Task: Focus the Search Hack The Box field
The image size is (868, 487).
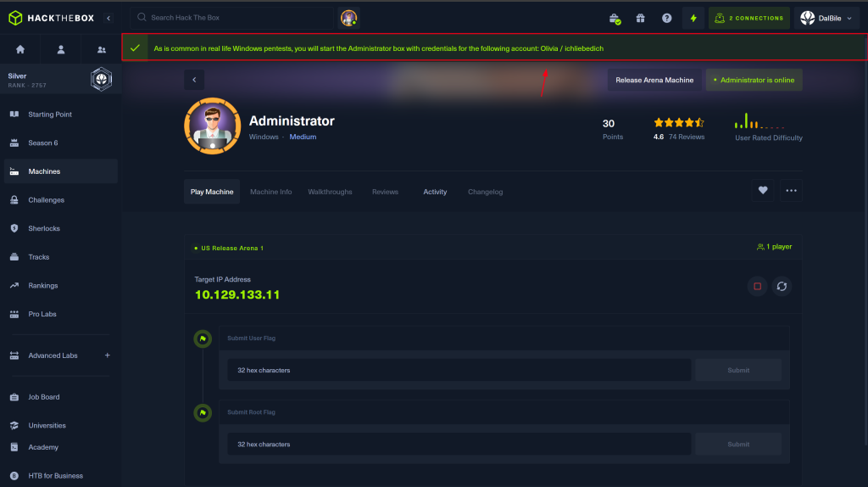Action: click(x=232, y=18)
